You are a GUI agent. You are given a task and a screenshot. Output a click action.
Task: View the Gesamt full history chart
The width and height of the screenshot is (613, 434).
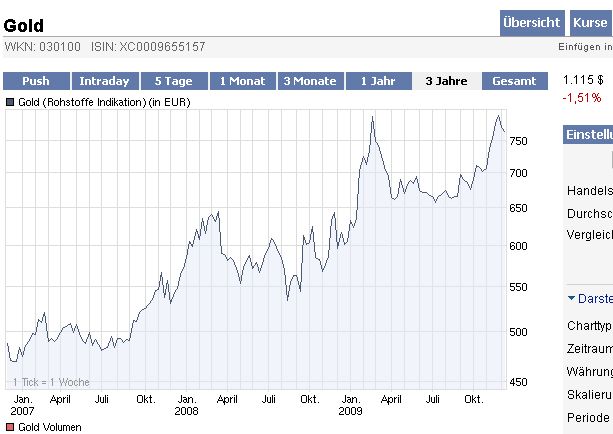515,82
